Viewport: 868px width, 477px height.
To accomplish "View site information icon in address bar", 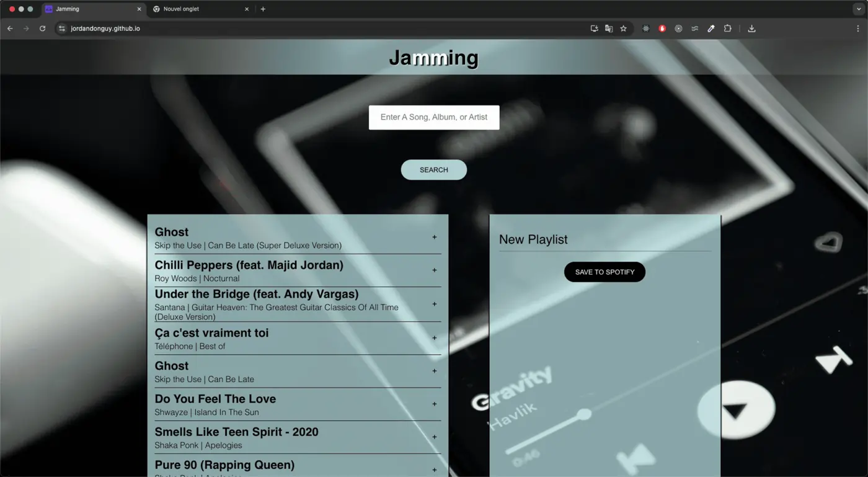I will (61, 29).
